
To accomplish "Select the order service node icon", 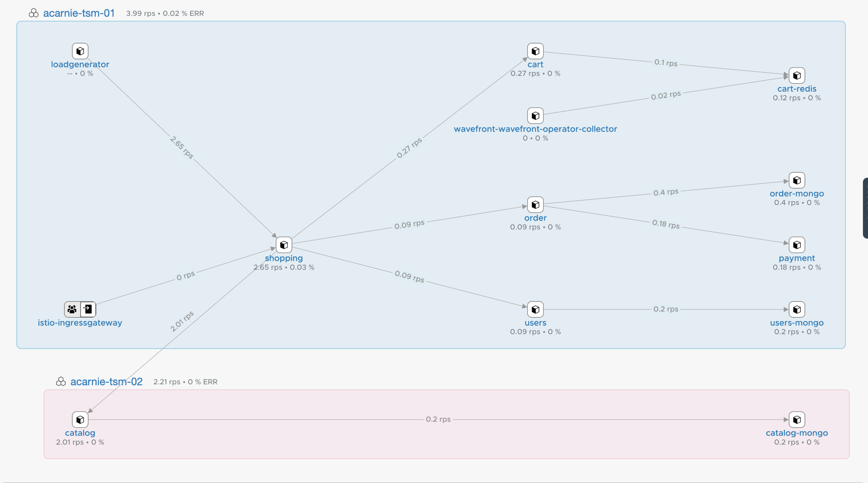I will tap(535, 204).
